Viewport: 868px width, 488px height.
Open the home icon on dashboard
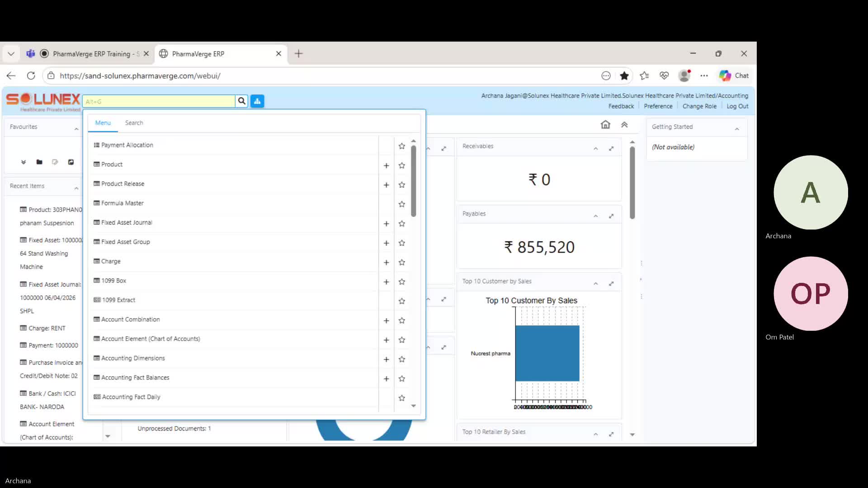[605, 125]
